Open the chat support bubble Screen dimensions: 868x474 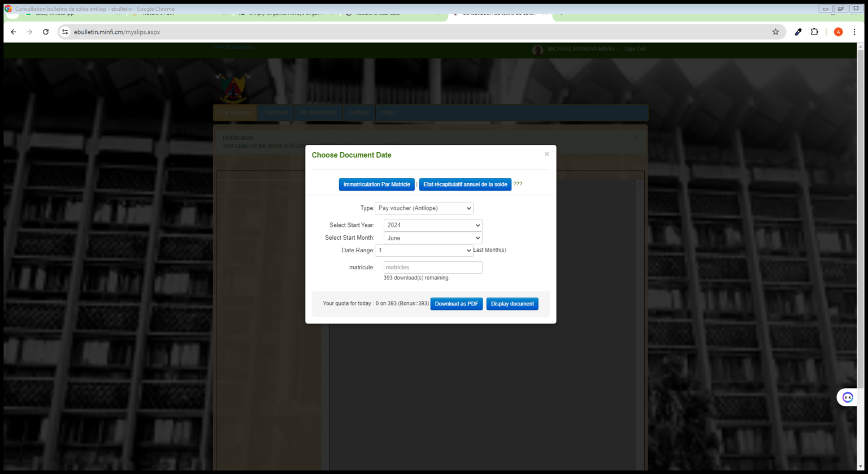(x=847, y=397)
